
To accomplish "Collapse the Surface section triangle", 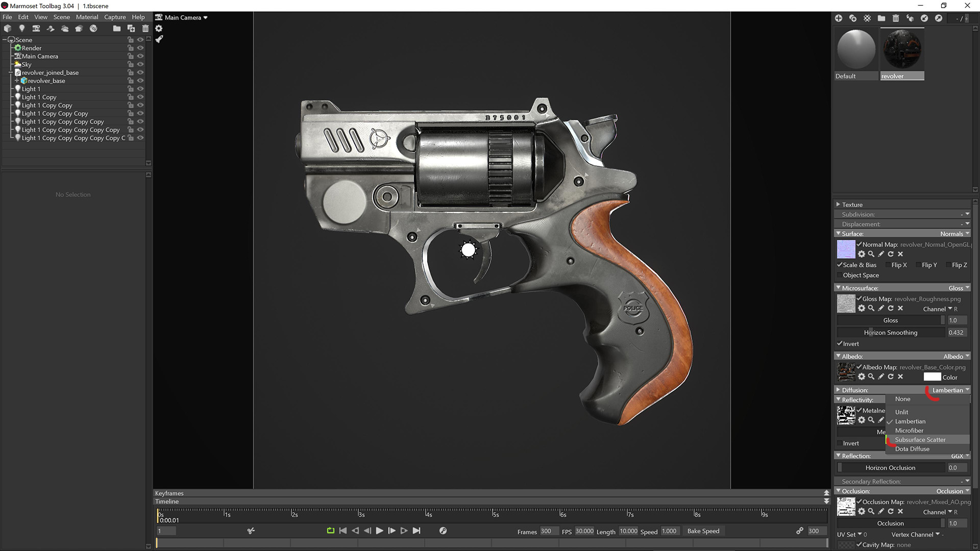I will coord(838,234).
